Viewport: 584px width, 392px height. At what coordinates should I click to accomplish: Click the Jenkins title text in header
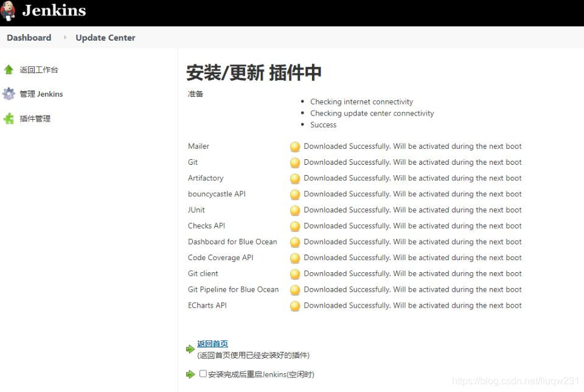pyautogui.click(x=54, y=10)
